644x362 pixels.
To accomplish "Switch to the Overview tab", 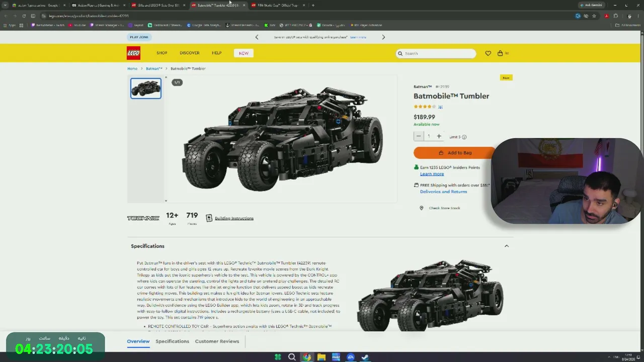I will click(x=138, y=341).
